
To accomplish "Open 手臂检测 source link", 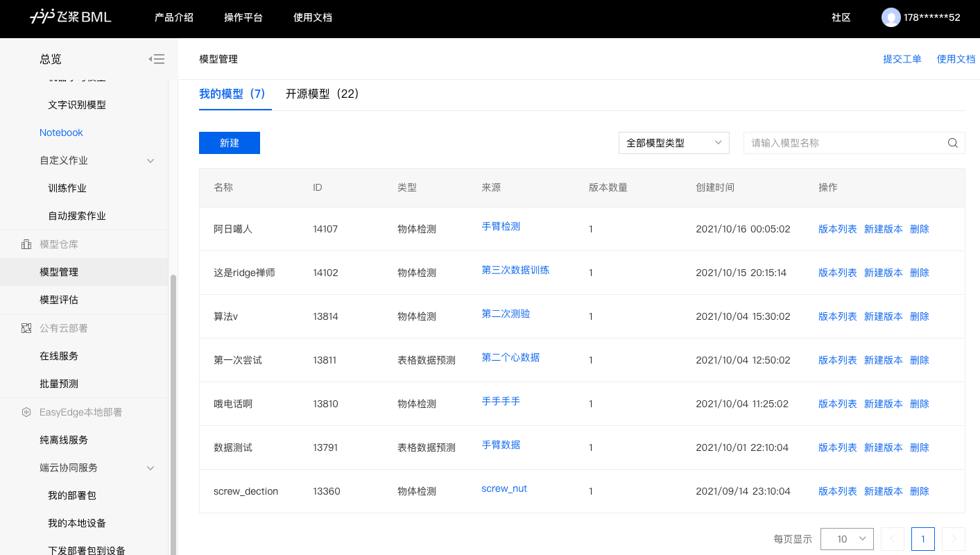I will point(501,226).
